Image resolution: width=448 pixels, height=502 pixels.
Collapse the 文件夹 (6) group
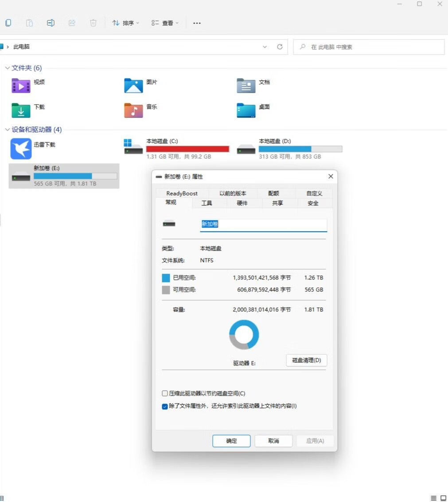(7, 68)
